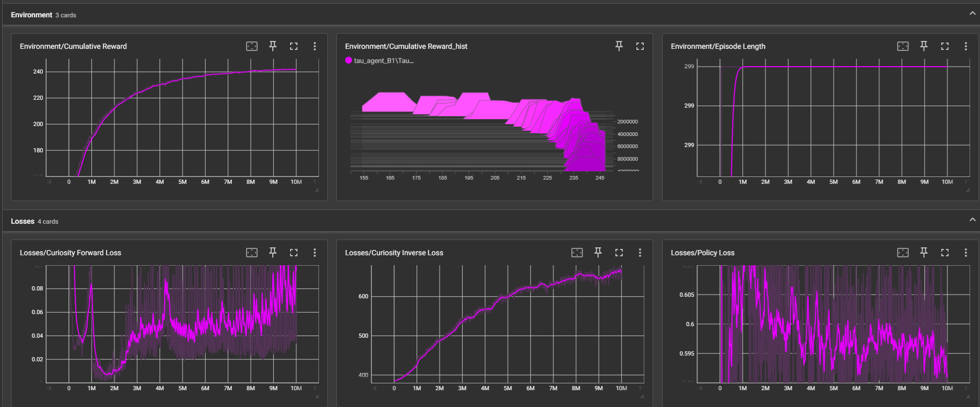980x407 pixels.
Task: Pin the Policy Loss card
Action: pyautogui.click(x=924, y=253)
